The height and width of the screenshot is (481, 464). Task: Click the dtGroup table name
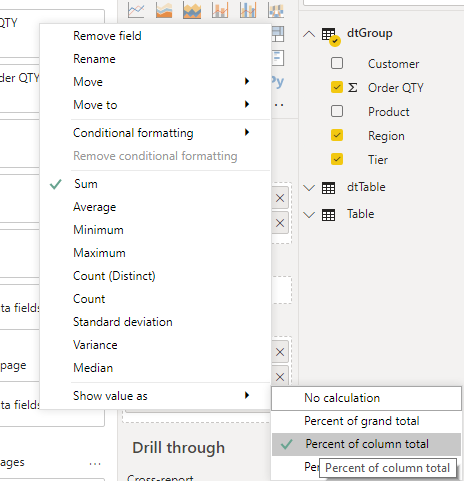pos(370,33)
